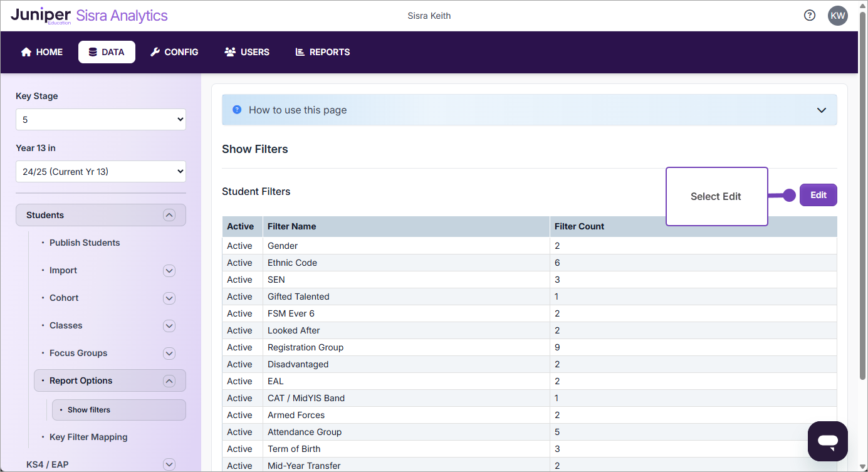Switch to the DATA tab
The width and height of the screenshot is (868, 472).
point(107,52)
